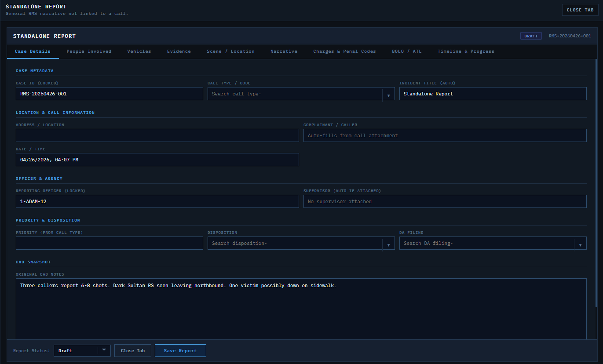Viewport: 603px width, 364px height.
Task: Open the BOLO / ATL tab
Action: click(406, 51)
